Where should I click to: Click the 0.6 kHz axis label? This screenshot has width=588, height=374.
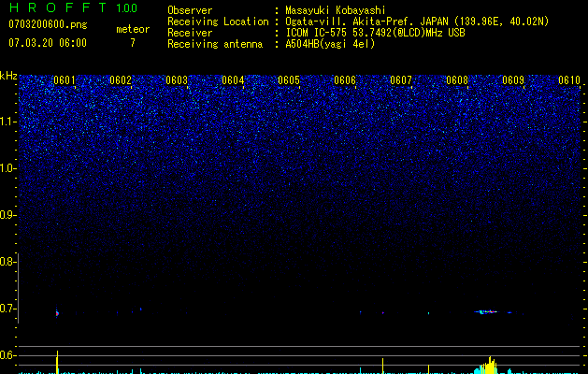click(7, 355)
